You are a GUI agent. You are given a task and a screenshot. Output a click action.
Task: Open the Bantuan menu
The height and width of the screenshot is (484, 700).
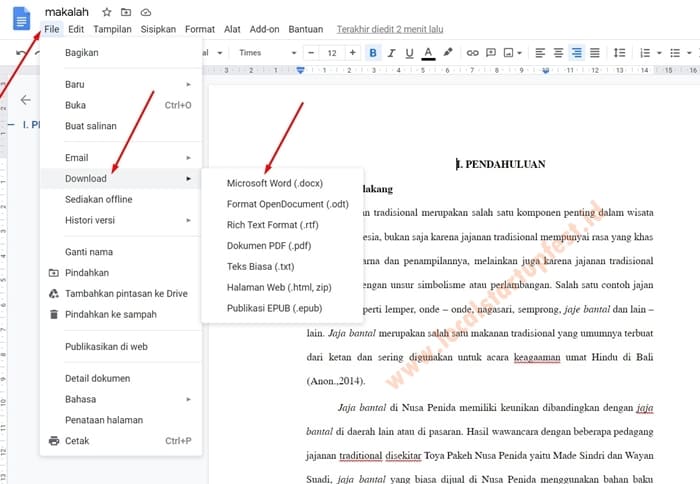click(305, 29)
